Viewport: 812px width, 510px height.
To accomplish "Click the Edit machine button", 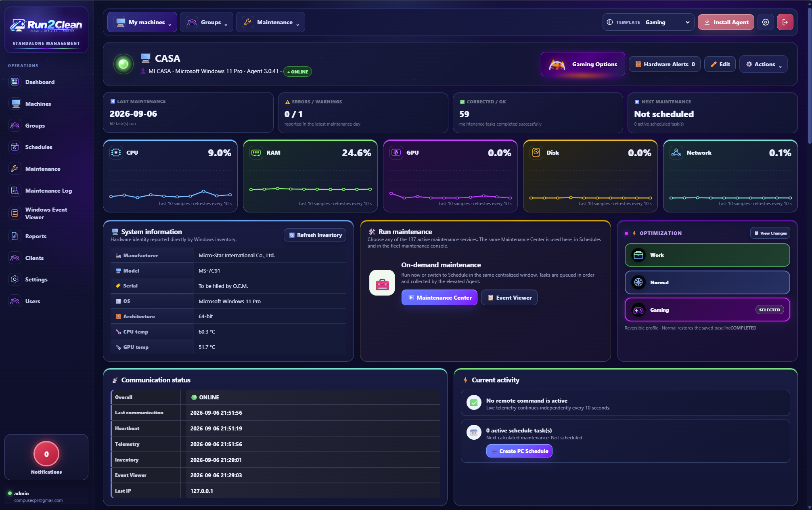I will [720, 64].
